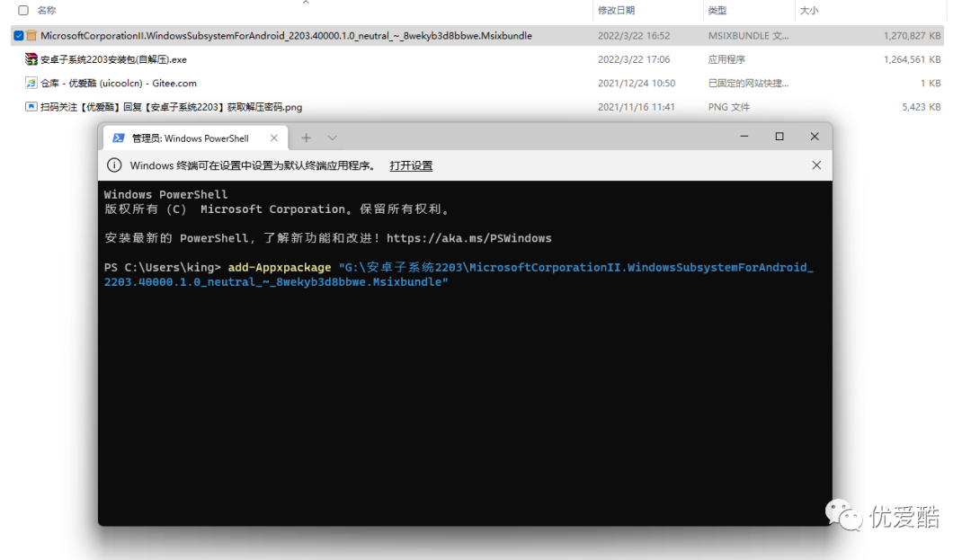Sort files by 类型 column header
971x560 pixels.
717,11
